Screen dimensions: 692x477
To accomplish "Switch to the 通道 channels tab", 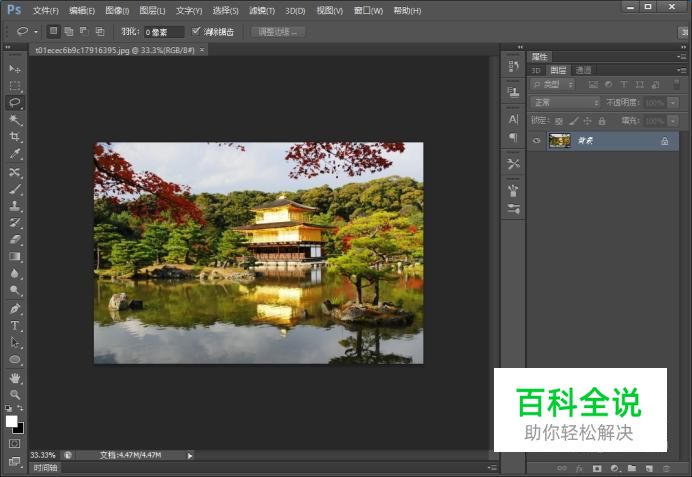I will (583, 70).
